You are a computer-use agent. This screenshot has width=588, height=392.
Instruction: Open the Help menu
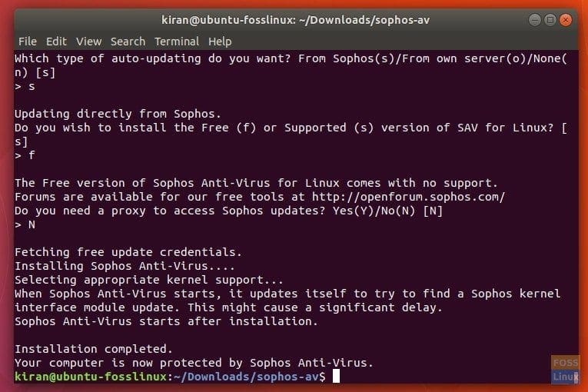[x=220, y=42]
